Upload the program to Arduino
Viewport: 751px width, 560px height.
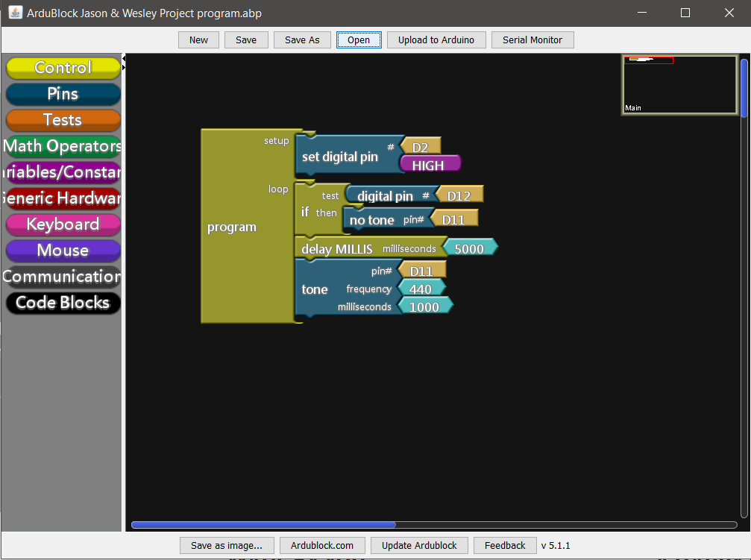436,40
